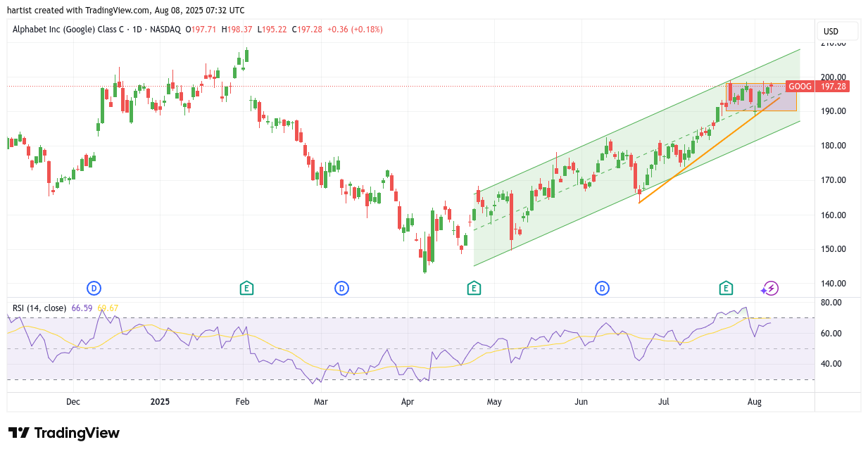This screenshot has height=454, width=868.
Task: Click the 'hartist created with TradingView.com' header text
Action: (79, 11)
